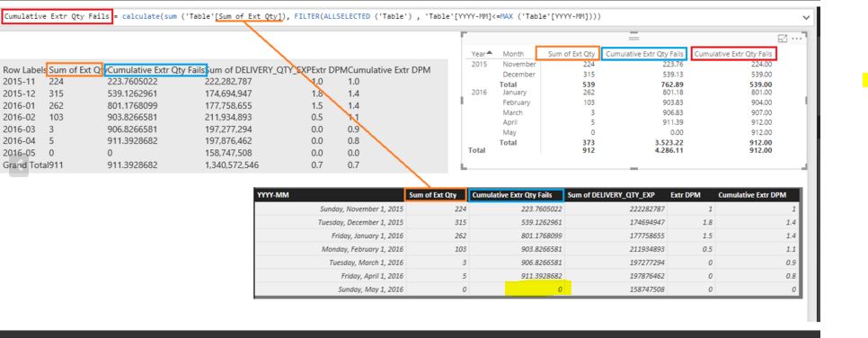Select the Month column header in the matrix
The image size is (868, 338).
pyautogui.click(x=513, y=54)
